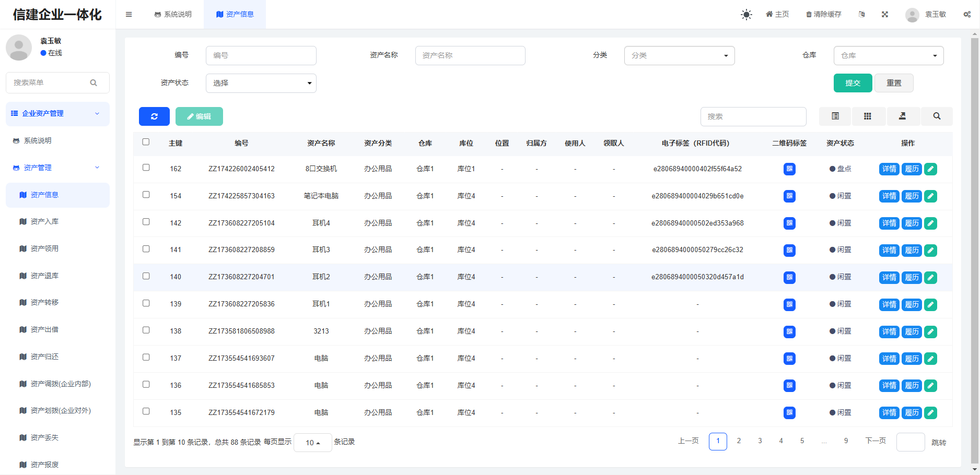Click the blue refresh button
This screenshot has height=475, width=980.
pyautogui.click(x=154, y=116)
